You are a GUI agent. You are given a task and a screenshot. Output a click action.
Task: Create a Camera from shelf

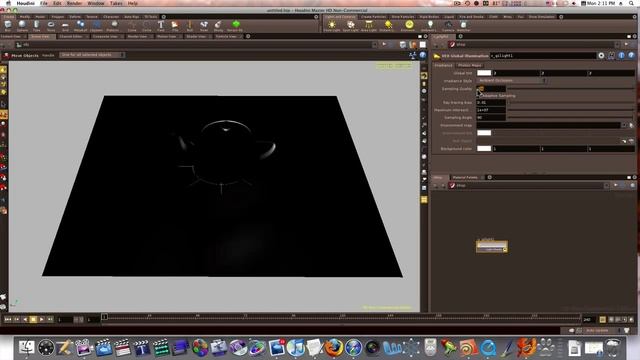[x=448, y=26]
